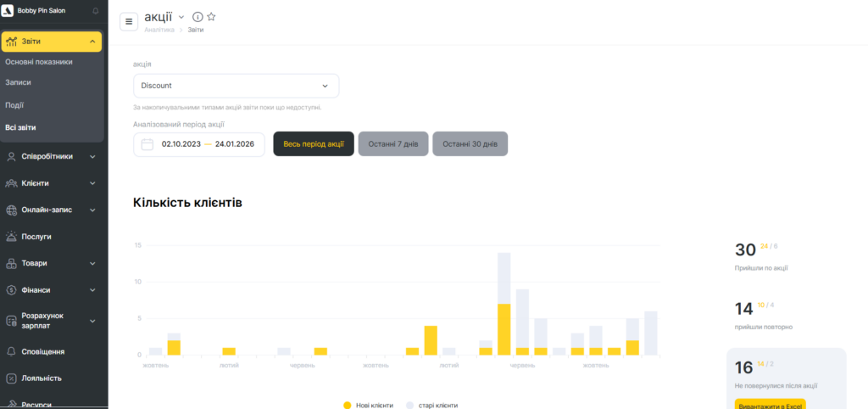This screenshot has width=868, height=409.
Task: Click the notification bell icon in sidebar header
Action: [x=95, y=11]
